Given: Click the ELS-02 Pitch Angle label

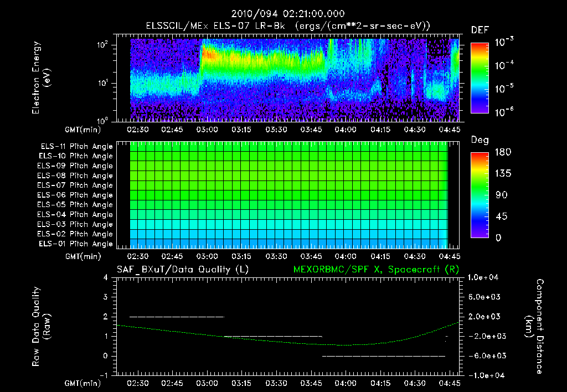Looking at the screenshot, I should (75, 234).
